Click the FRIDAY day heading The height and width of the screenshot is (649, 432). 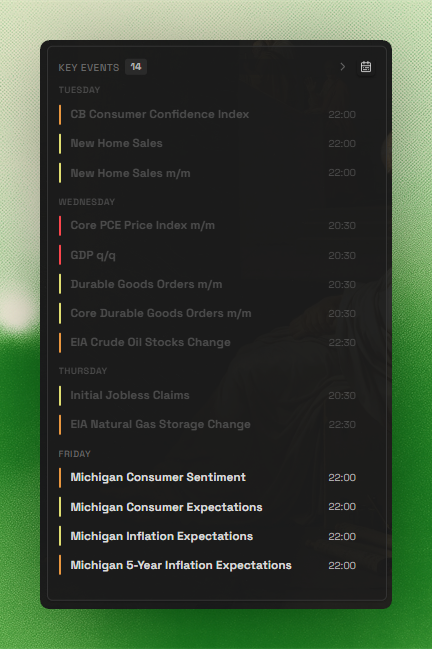(74, 454)
